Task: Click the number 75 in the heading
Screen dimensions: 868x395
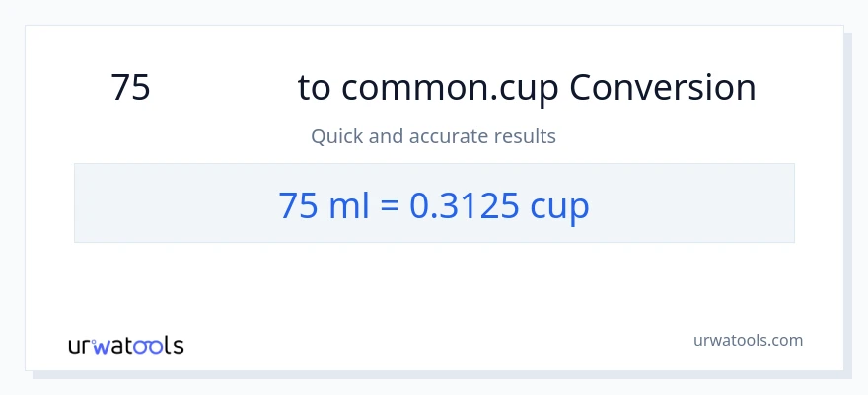Action: point(130,88)
